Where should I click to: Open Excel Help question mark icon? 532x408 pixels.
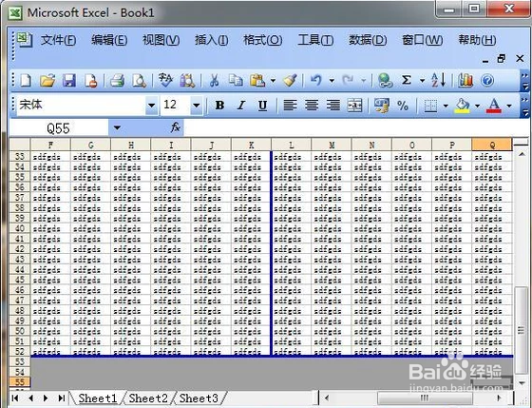(487, 81)
